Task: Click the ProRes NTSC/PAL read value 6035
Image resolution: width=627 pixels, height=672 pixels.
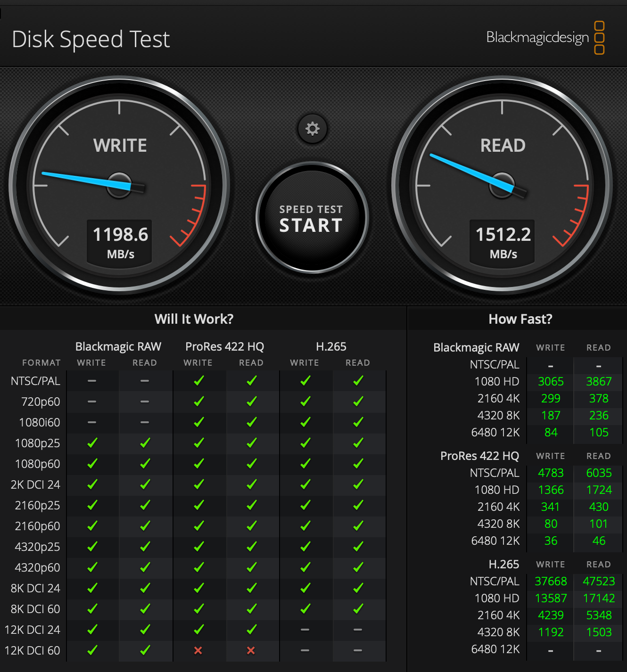Action: coord(599,473)
